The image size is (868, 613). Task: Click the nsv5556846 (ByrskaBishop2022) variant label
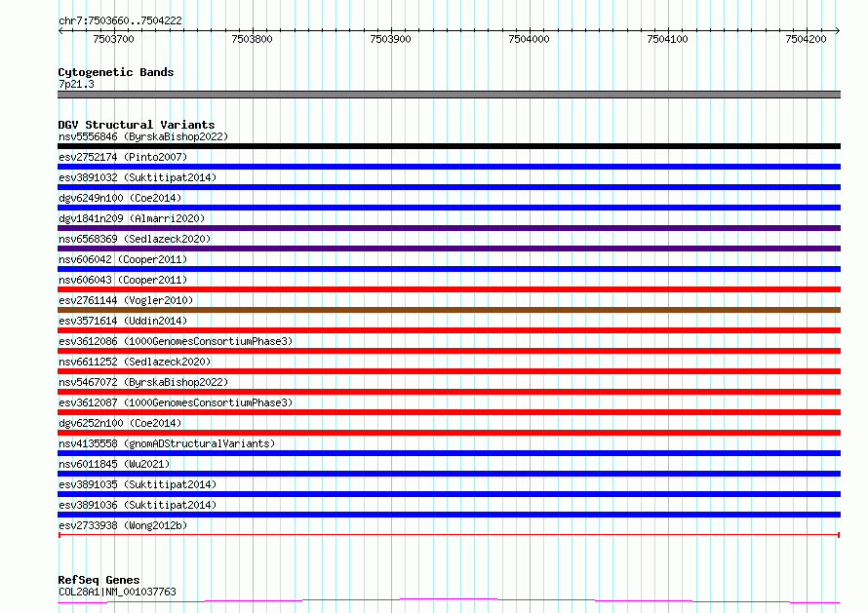[142, 136]
